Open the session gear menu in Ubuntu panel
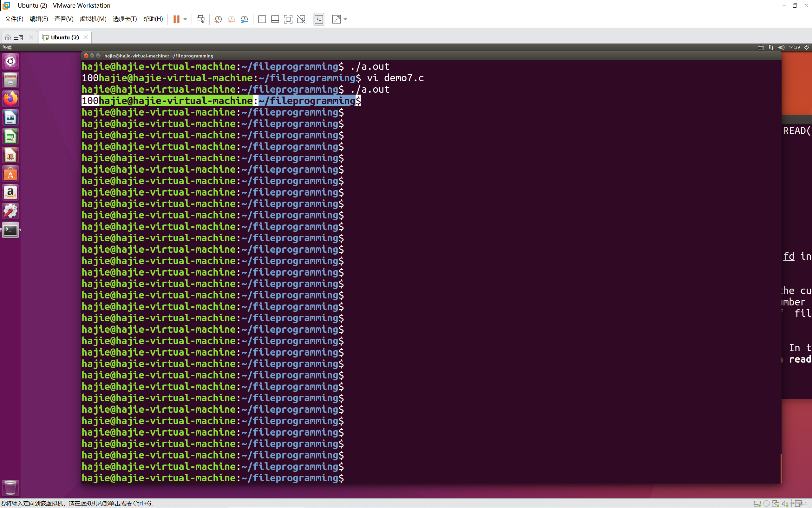Screen dimensions: 812x508 [x=807, y=47]
